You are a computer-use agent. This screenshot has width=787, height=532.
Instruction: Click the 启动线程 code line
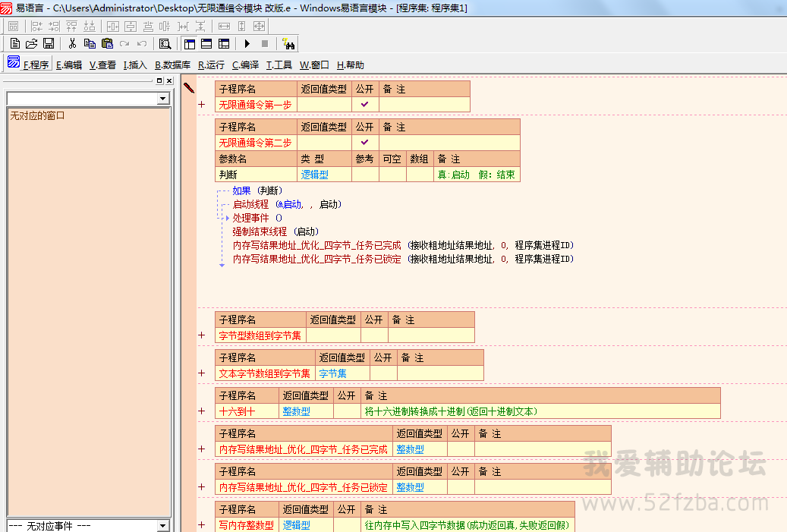[287, 204]
